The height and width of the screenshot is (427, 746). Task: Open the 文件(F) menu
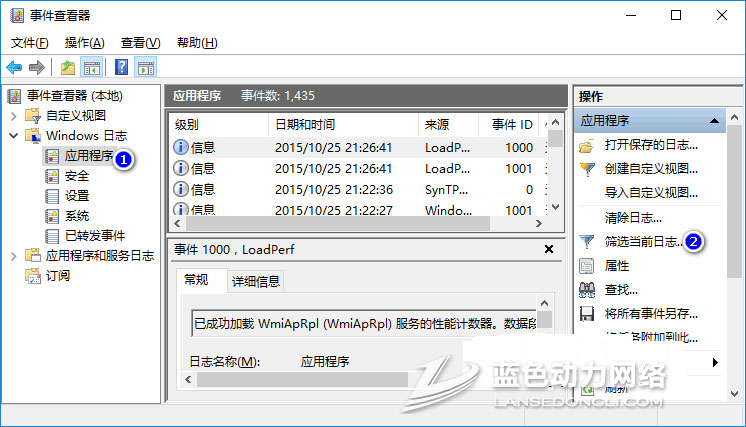pyautogui.click(x=29, y=43)
